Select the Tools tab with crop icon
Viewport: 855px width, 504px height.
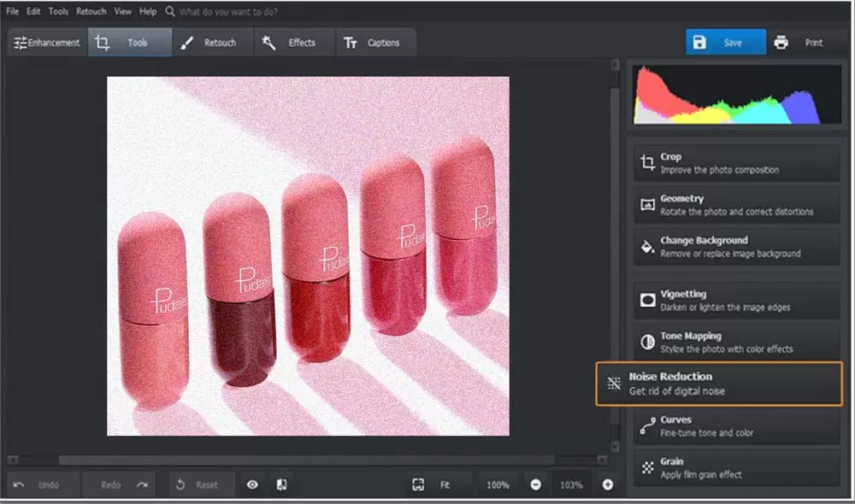coord(130,43)
